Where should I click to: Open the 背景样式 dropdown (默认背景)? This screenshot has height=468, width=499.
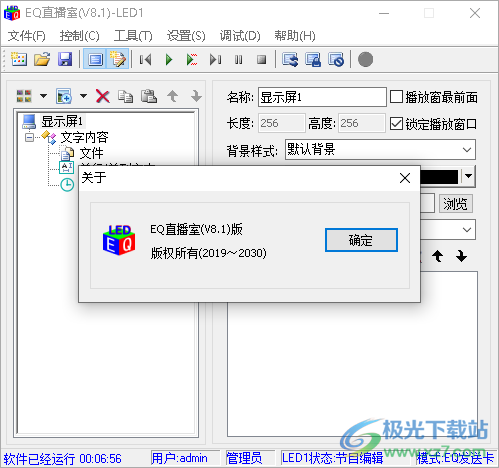(380, 150)
